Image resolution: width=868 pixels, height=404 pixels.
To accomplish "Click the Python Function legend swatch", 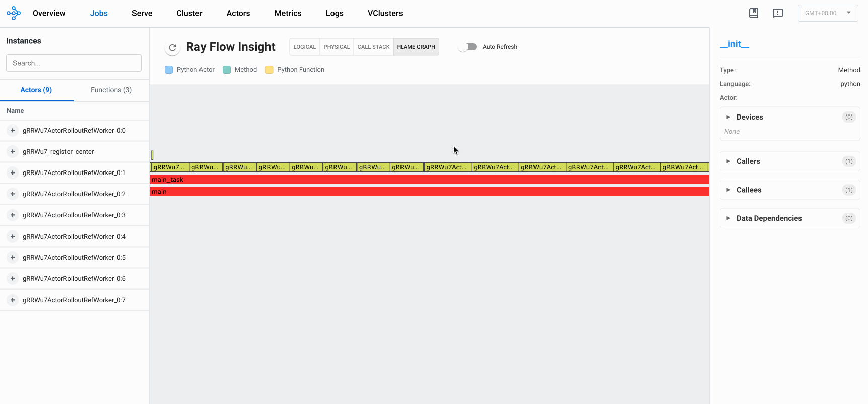I will tap(269, 70).
